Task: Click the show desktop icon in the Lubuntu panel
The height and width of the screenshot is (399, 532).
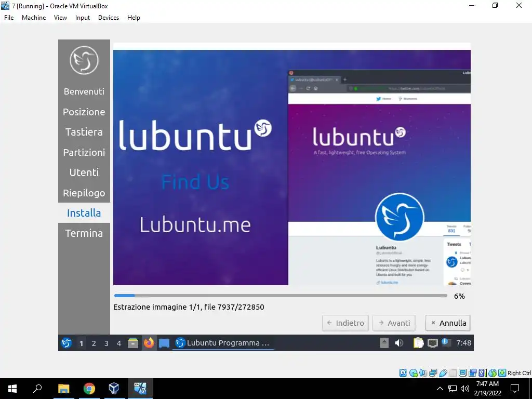Action: [x=164, y=343]
